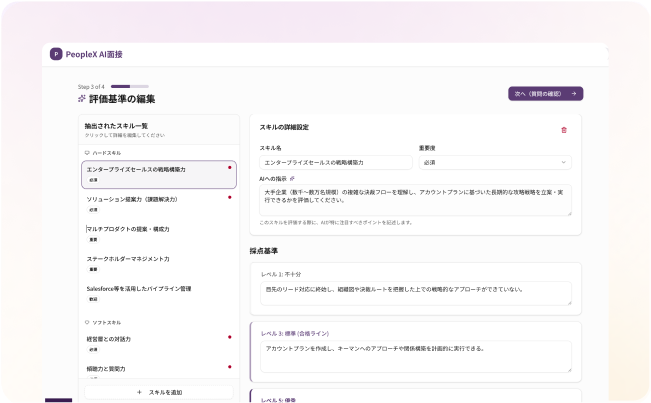Click the plus icon in スキルを追加

[x=138, y=392]
